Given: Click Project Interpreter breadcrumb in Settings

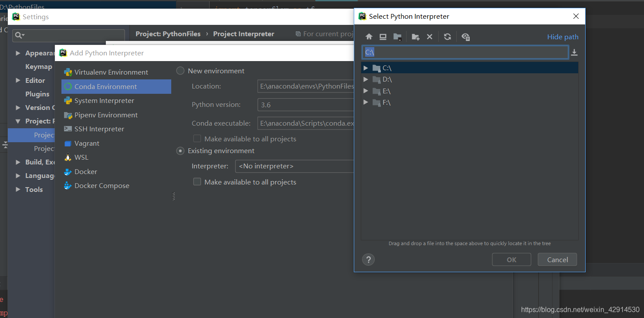Looking at the screenshot, I should click(244, 34).
